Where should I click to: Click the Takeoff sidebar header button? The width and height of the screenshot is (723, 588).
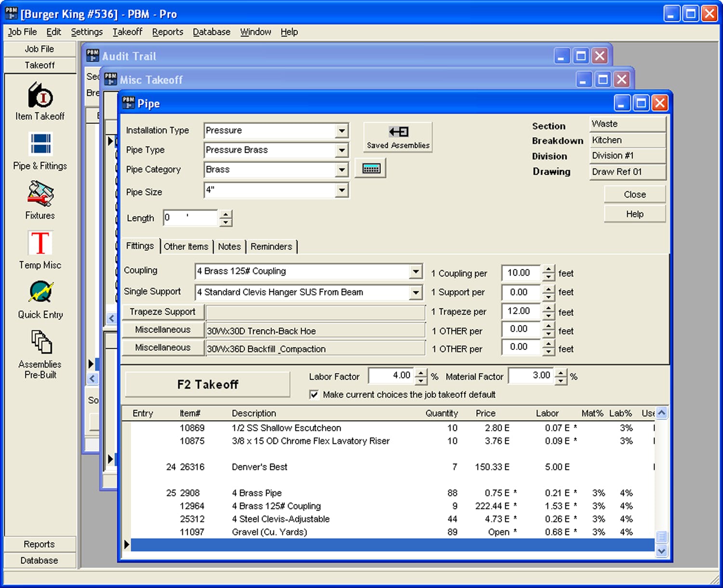40,65
